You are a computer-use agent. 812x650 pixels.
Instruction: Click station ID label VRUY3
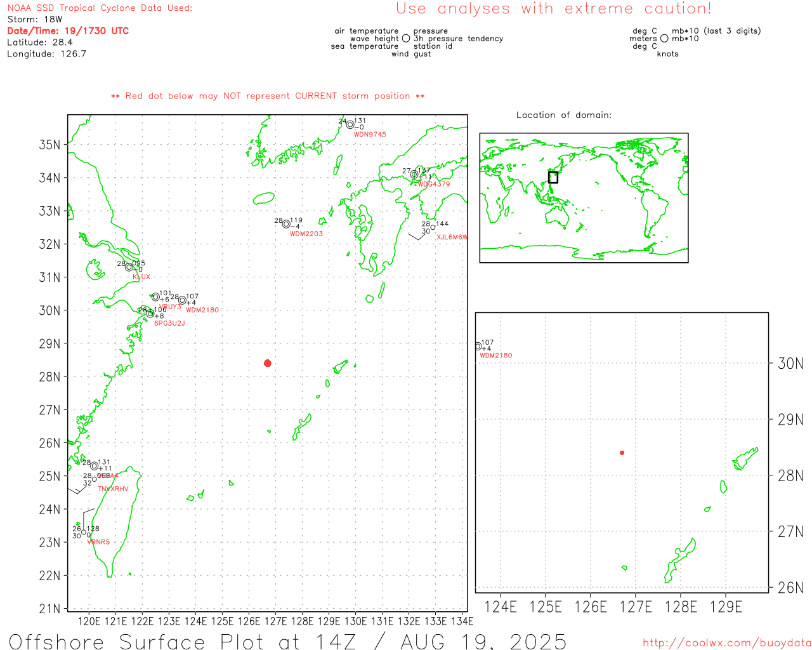(170, 307)
